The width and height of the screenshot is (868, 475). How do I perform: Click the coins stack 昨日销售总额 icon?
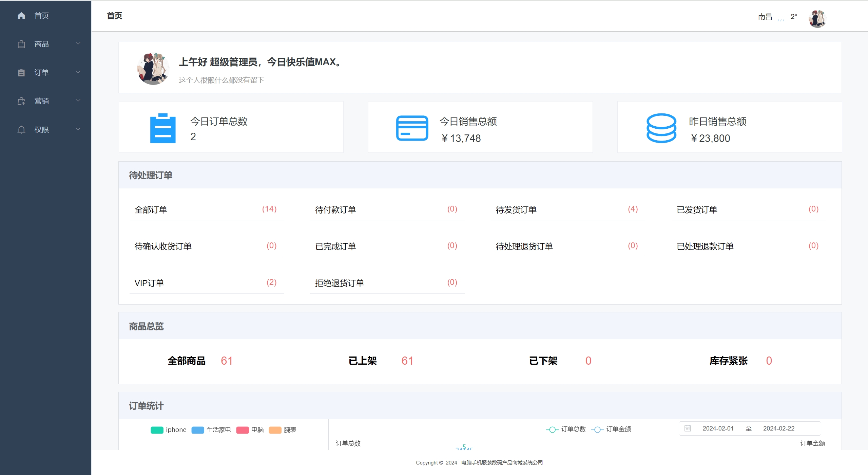coord(661,128)
